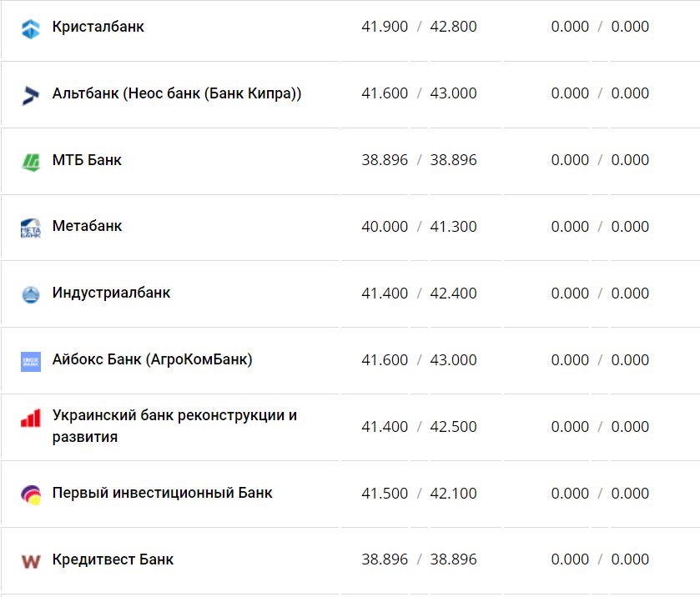Select Айбокс Банк (АгроКомБанк) name

(152, 359)
